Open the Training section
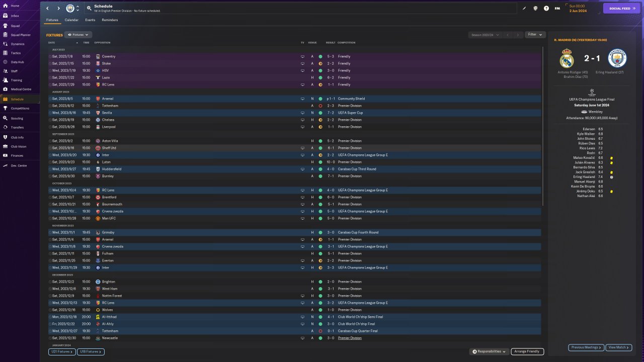The height and width of the screenshot is (362, 644). [20, 80]
